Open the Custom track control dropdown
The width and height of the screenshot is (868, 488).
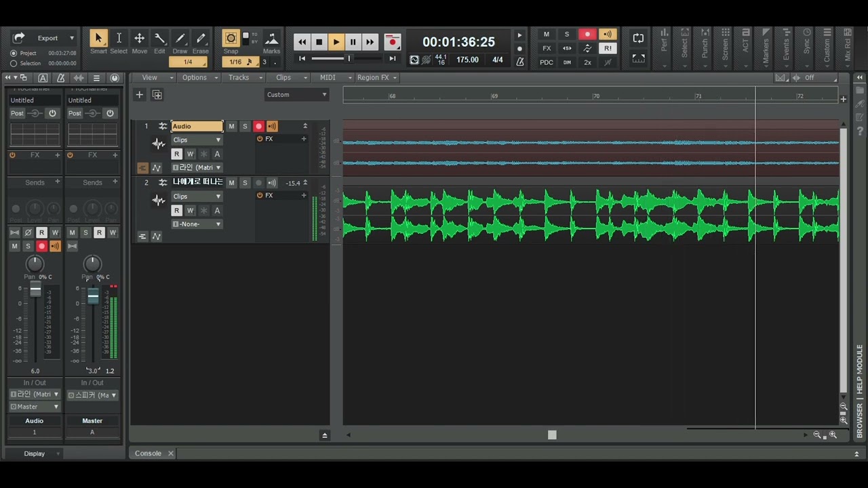click(296, 95)
